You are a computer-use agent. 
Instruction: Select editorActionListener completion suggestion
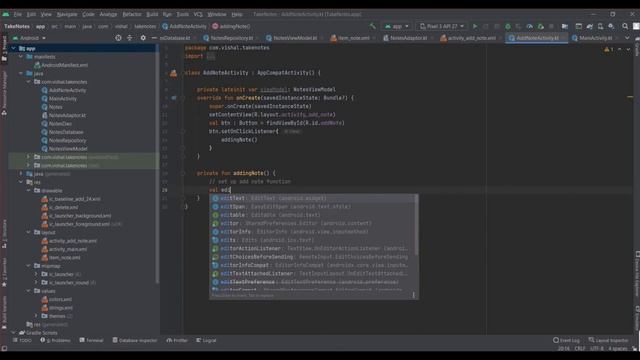click(312, 249)
